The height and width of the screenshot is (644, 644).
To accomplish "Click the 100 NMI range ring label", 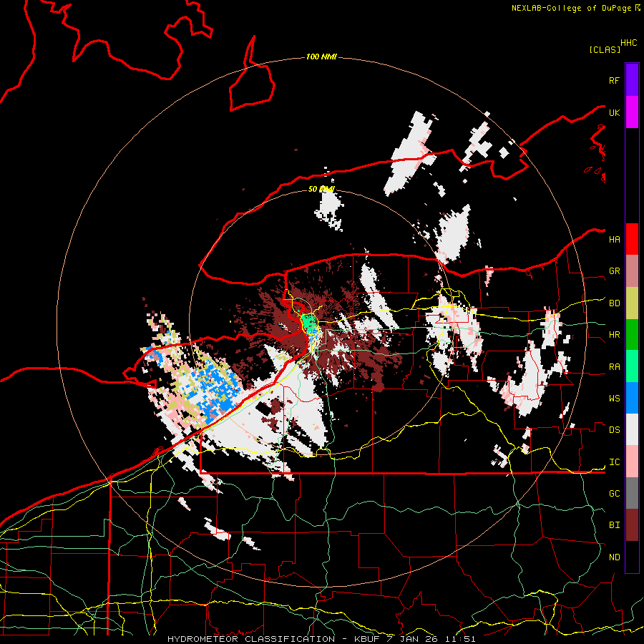I will [x=321, y=57].
